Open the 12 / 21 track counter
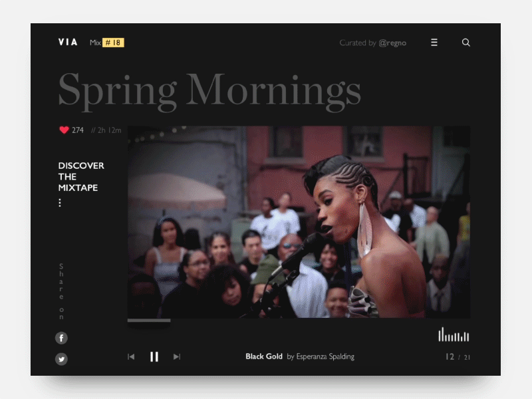 tap(458, 357)
